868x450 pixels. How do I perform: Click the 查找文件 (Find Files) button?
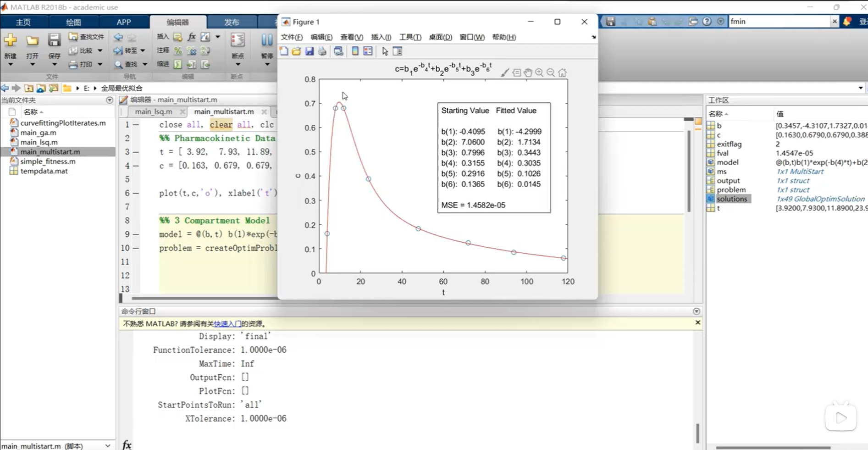point(87,37)
